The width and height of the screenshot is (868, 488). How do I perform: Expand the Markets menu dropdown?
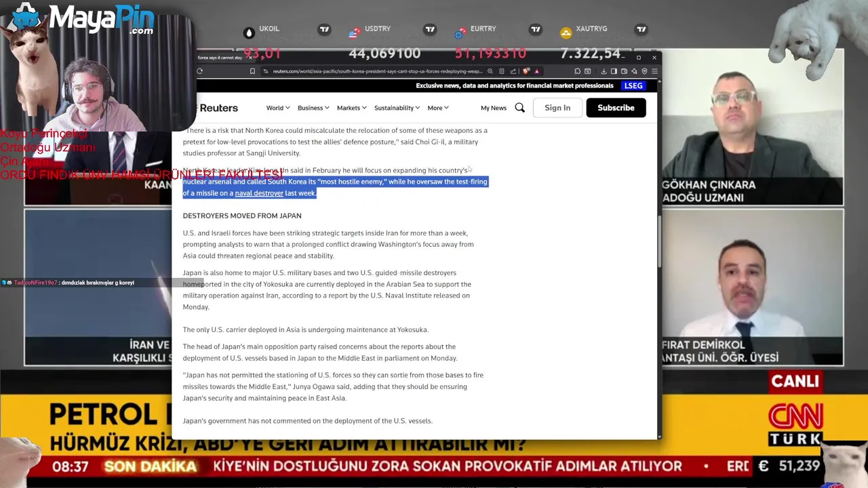pyautogui.click(x=351, y=108)
